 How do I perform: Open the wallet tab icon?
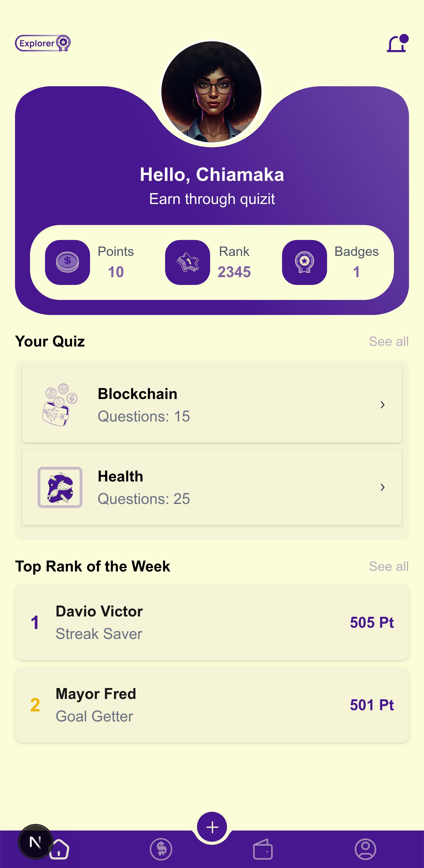click(x=263, y=849)
